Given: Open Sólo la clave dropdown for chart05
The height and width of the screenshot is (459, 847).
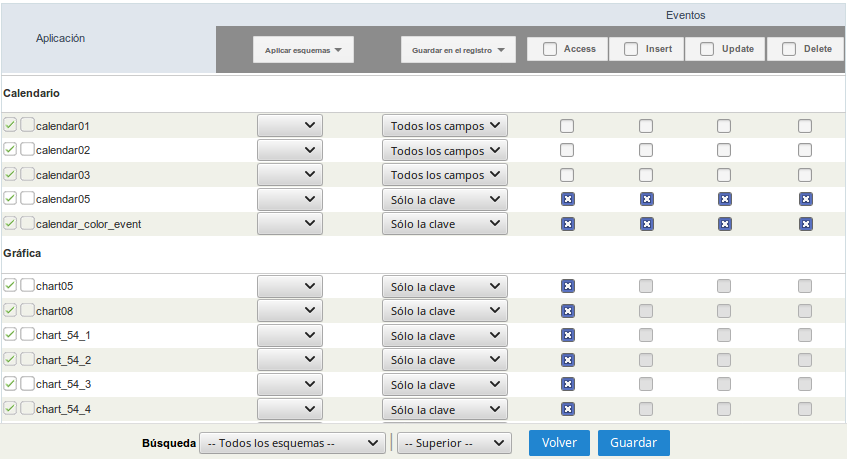Looking at the screenshot, I should (x=445, y=286).
